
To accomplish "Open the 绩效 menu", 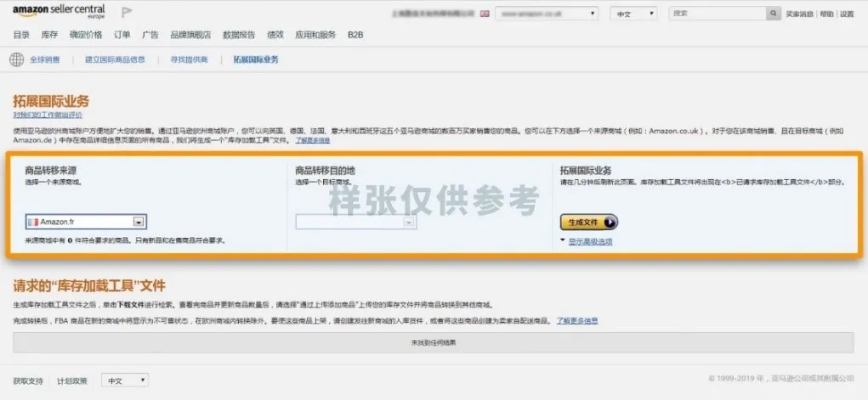I will (x=275, y=35).
